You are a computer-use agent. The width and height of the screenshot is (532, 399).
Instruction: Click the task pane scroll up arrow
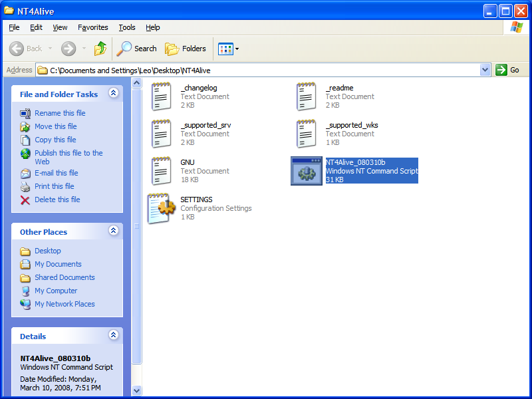click(x=136, y=82)
